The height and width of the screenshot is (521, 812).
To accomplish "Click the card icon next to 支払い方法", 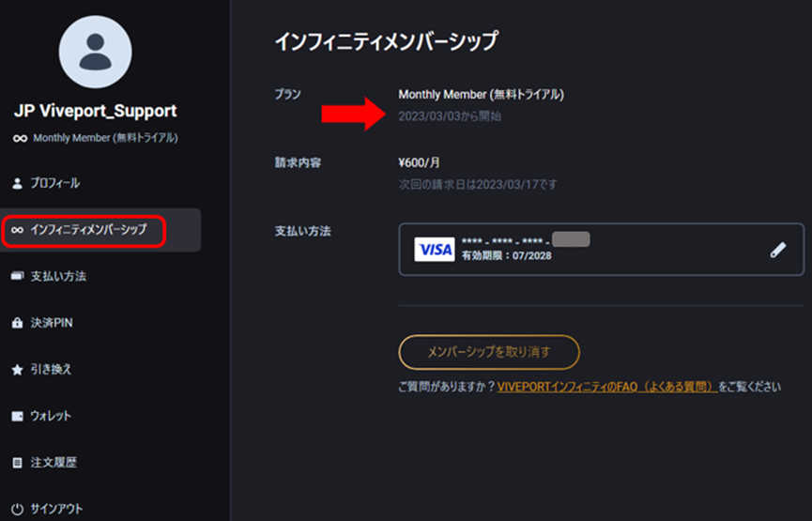I will [17, 276].
